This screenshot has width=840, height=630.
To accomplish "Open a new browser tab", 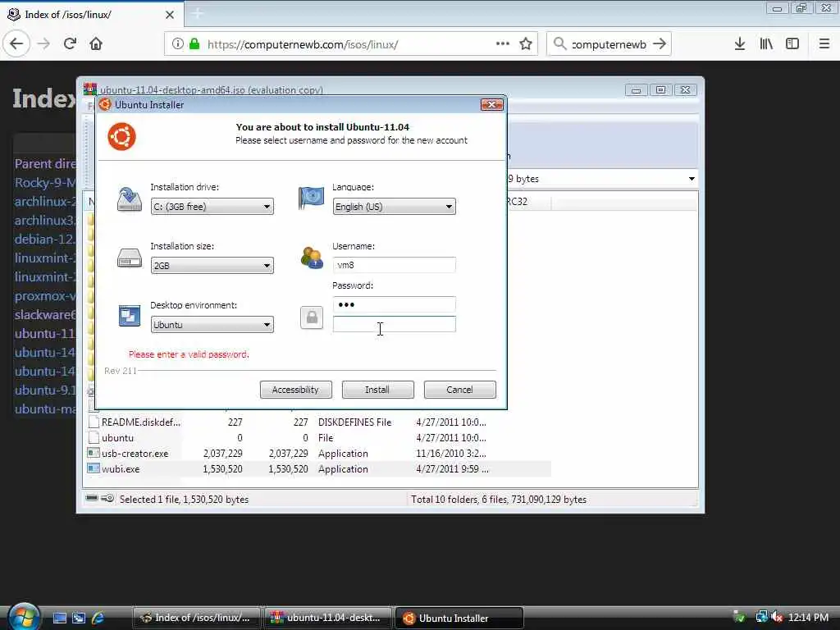I will pos(197,14).
